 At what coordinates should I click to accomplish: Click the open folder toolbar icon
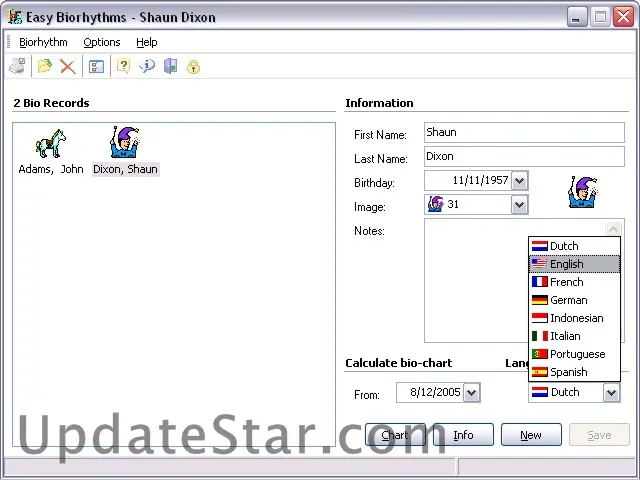(x=44, y=66)
